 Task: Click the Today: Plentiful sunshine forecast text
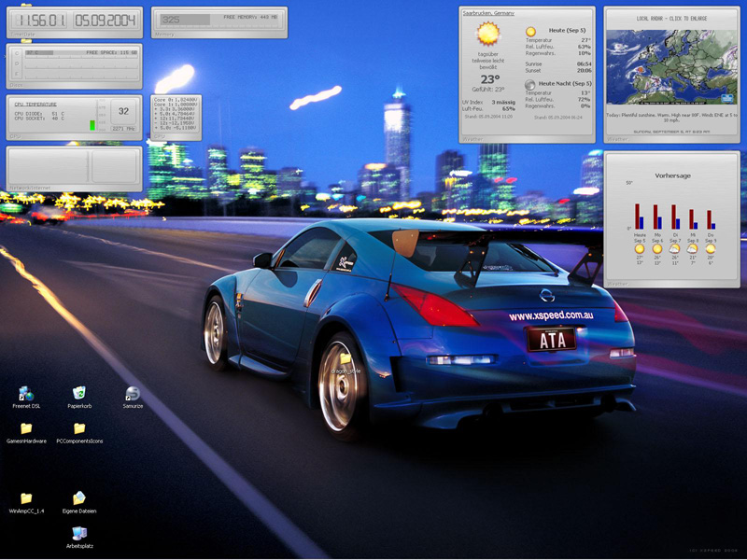coord(671,118)
